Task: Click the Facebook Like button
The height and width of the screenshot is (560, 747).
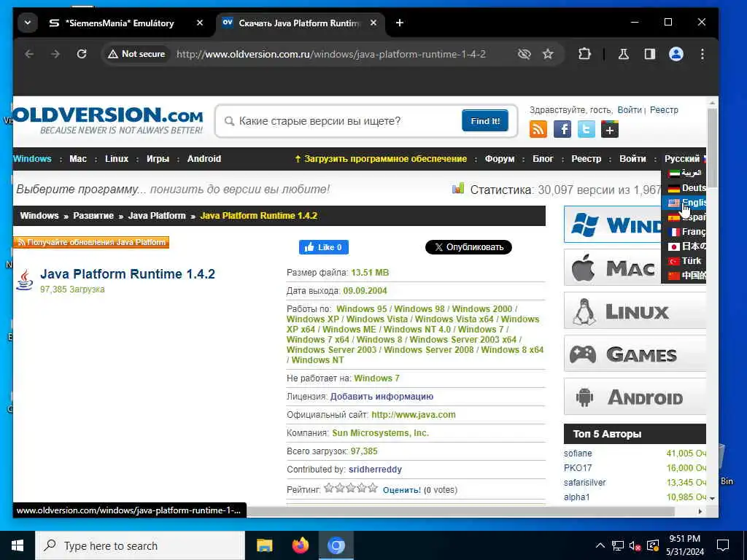Action: pyautogui.click(x=323, y=247)
